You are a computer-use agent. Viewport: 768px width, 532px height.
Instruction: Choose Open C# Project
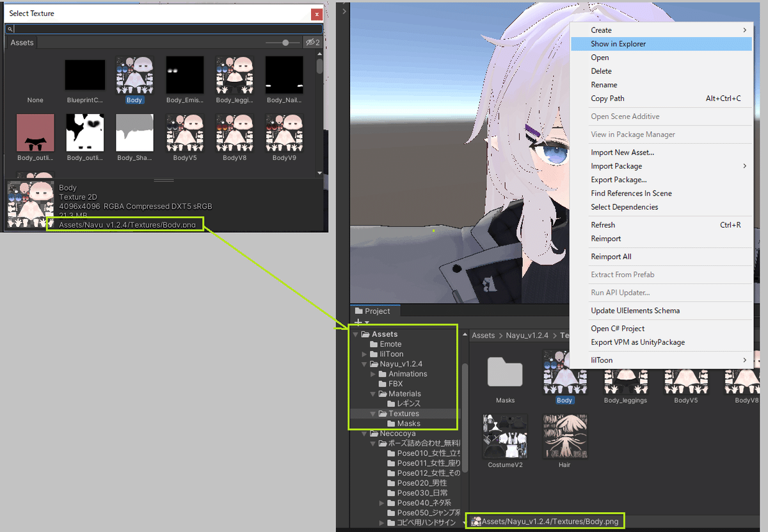pos(661,329)
